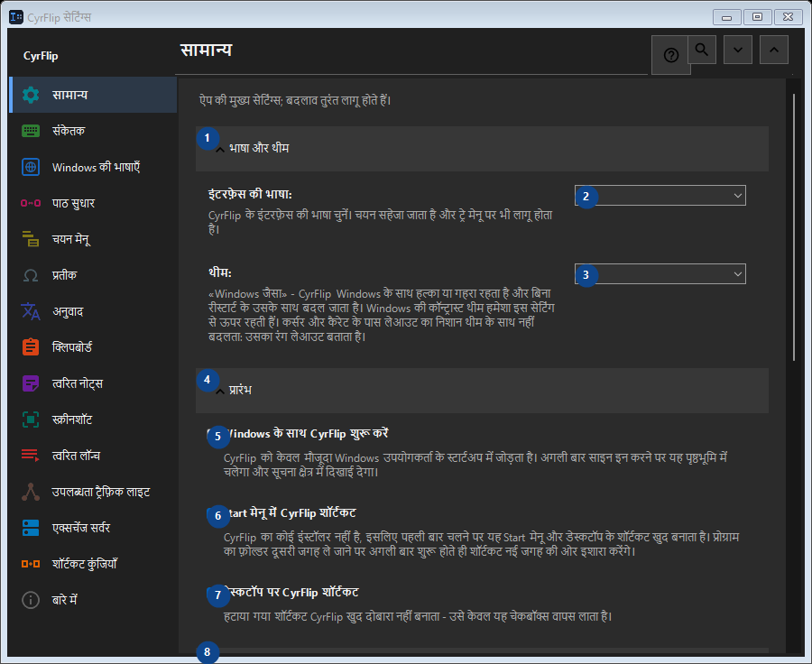
Task: Open help with the question mark icon
Action: (x=671, y=55)
